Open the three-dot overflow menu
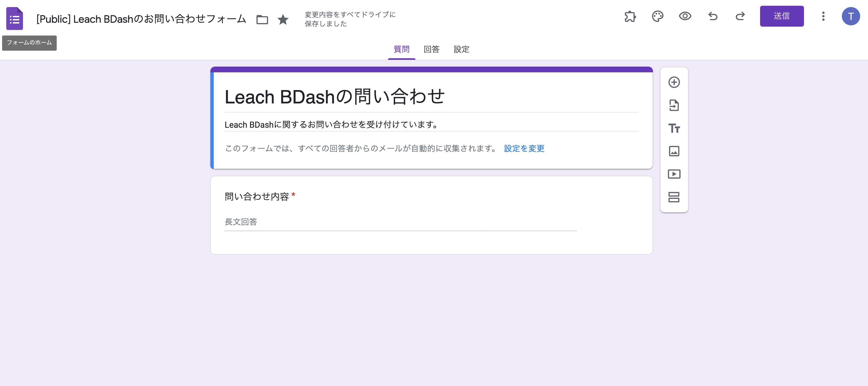The image size is (868, 386). tap(823, 16)
